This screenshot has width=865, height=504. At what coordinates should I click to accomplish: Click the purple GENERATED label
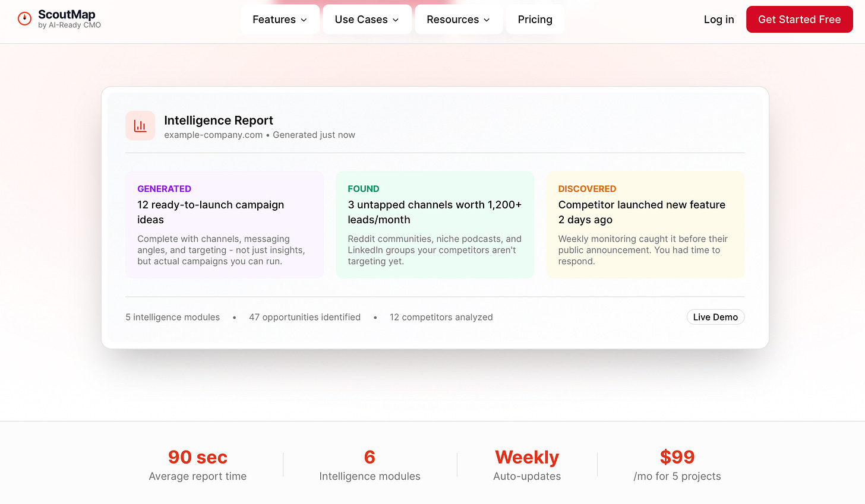(164, 189)
